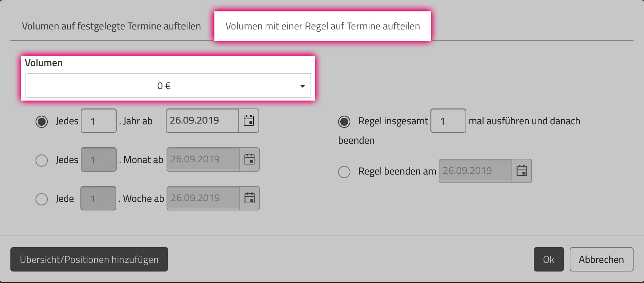
Task: Cancel with the Abbrechen button
Action: coord(601,259)
